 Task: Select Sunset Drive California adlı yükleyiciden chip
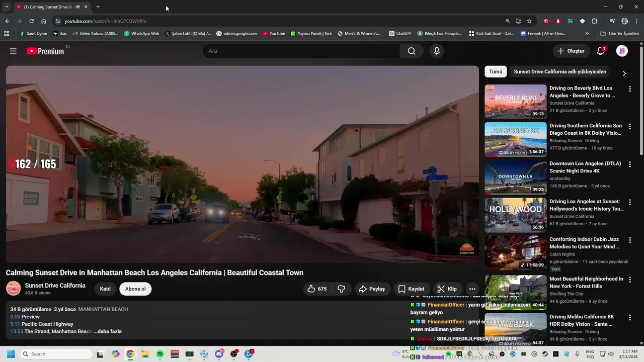(560, 71)
